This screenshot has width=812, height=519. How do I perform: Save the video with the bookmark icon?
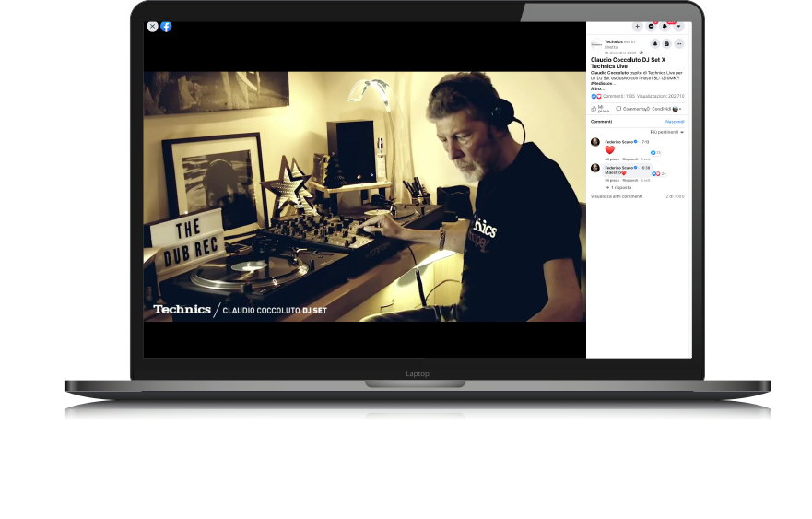[x=667, y=44]
